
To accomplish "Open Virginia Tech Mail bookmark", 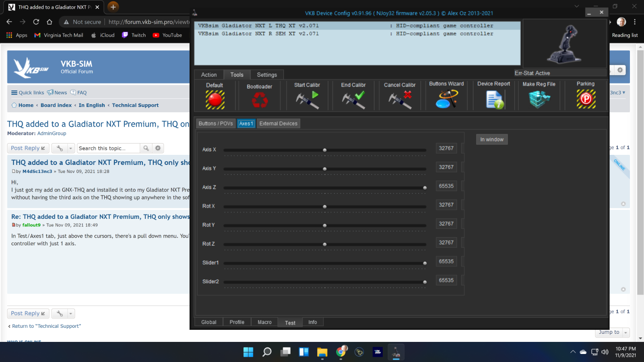I will [59, 35].
